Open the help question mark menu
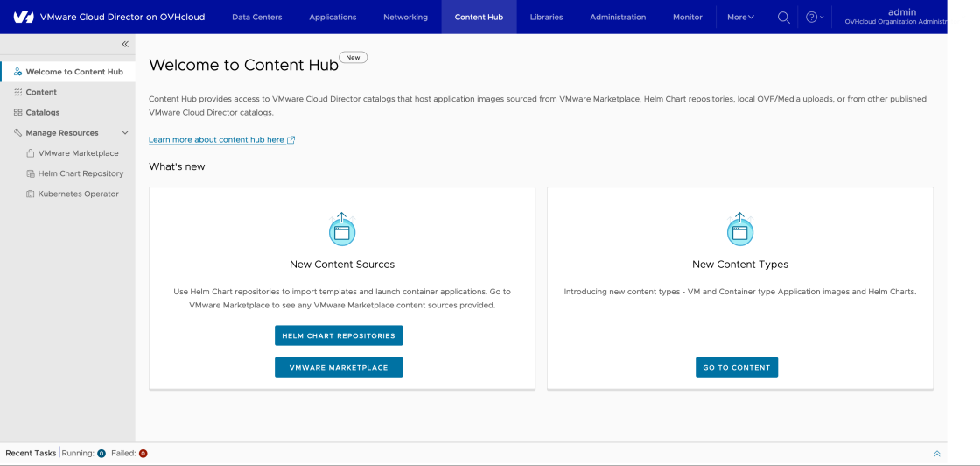 (x=815, y=17)
